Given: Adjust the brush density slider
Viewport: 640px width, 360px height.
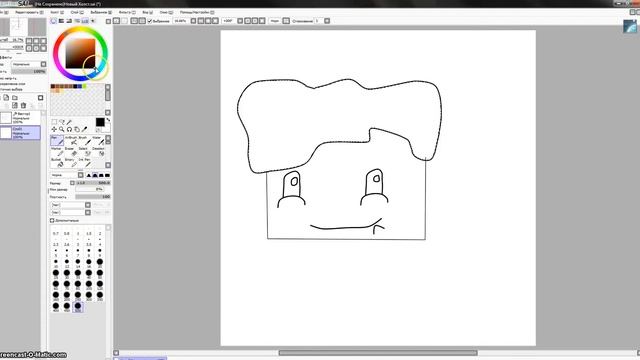Looking at the screenshot, I should (93, 197).
